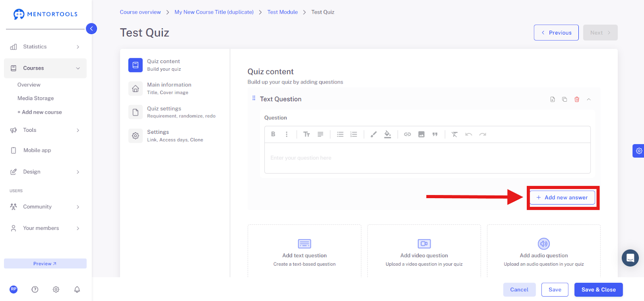644x301 pixels.
Task: Collapse the Courses menu
Action: click(45, 68)
